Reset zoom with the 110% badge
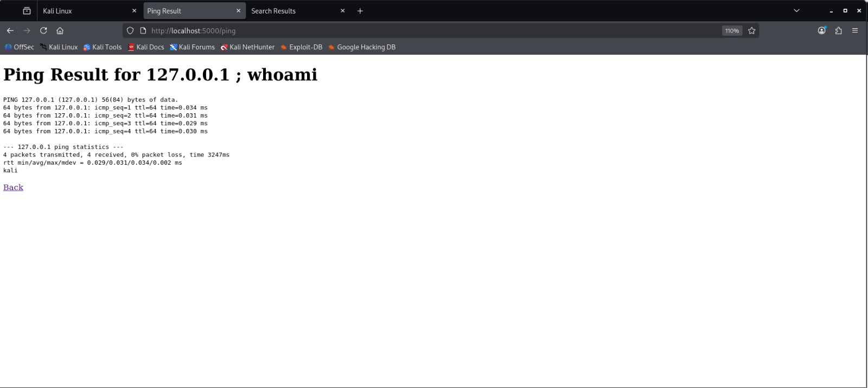The height and width of the screenshot is (388, 868). pos(732,31)
